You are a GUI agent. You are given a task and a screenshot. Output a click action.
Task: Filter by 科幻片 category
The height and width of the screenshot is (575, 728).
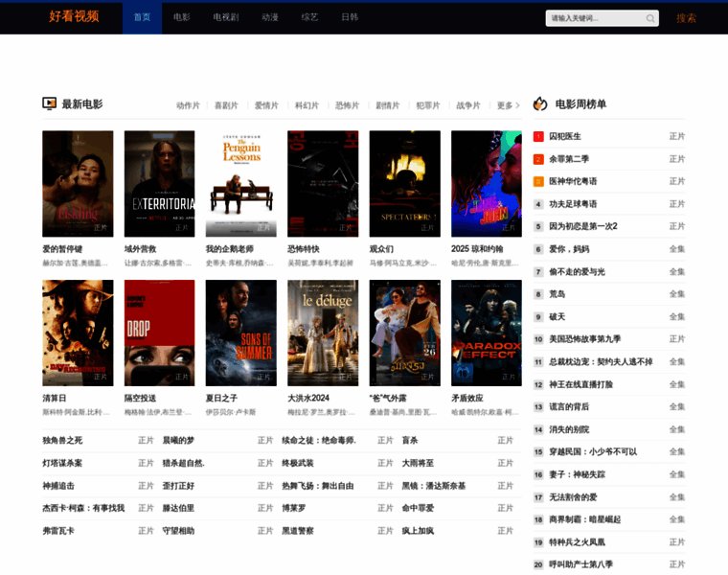(x=307, y=105)
